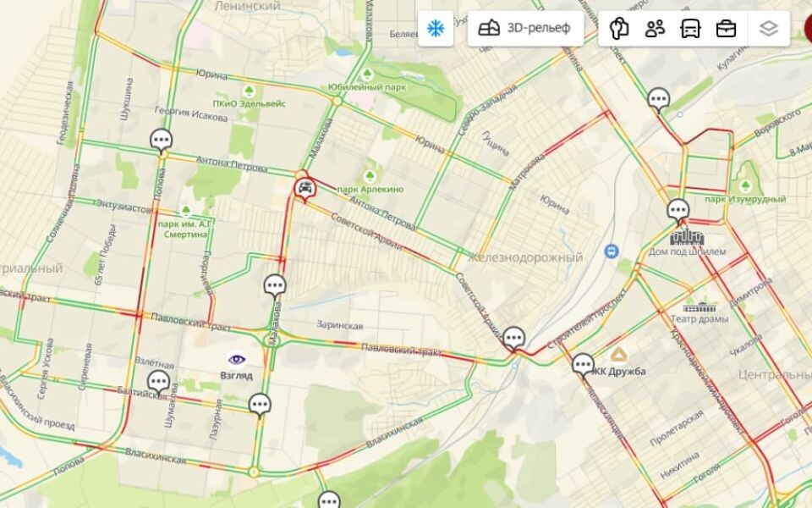Click the ЖК Дружба landmark label

tap(618, 371)
